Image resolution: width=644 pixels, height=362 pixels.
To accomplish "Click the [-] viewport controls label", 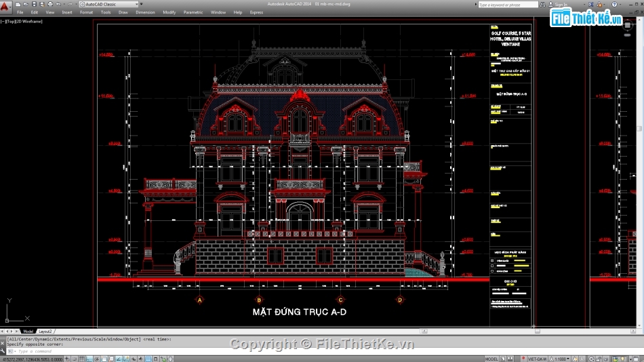I will [3, 22].
